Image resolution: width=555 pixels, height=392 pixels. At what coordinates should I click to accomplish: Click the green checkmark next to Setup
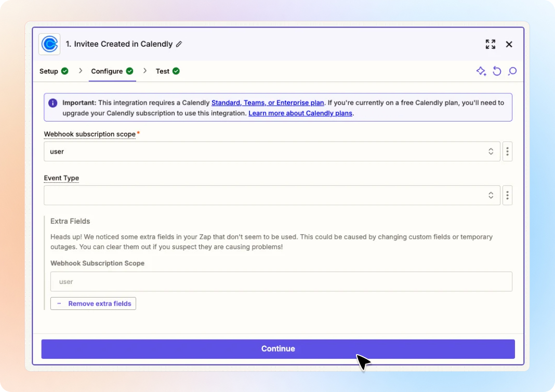(65, 71)
